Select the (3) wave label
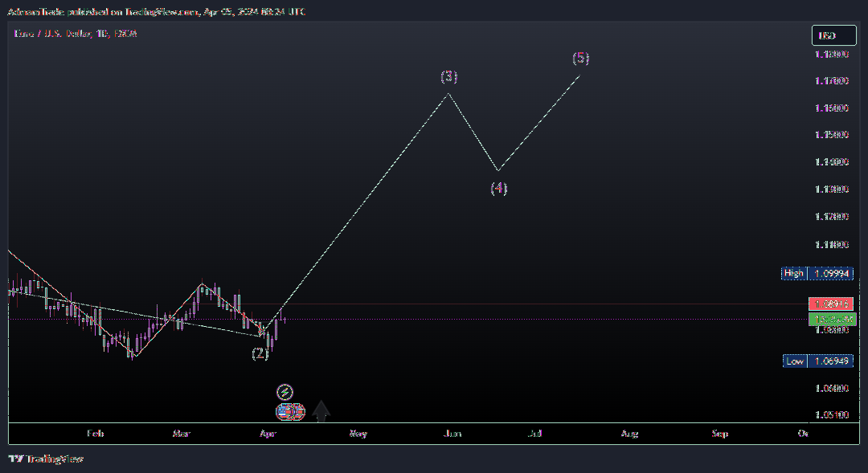The height and width of the screenshot is (473, 868). (x=449, y=76)
